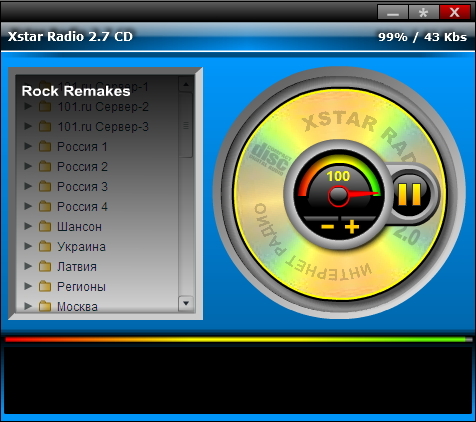Select the Россия 1 label

tap(82, 147)
